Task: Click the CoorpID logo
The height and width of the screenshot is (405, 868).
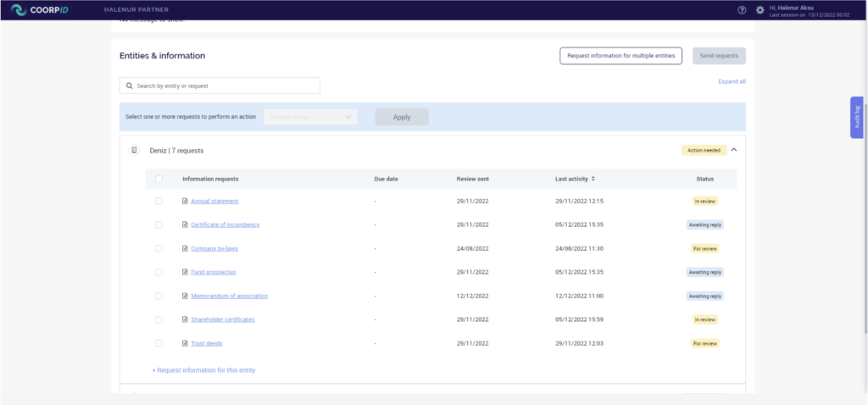Action: point(40,10)
